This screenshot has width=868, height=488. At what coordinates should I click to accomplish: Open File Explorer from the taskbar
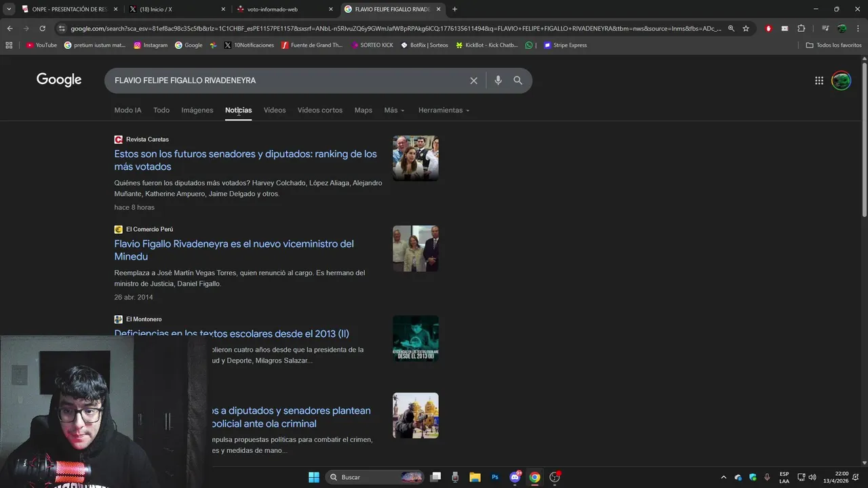click(x=475, y=477)
